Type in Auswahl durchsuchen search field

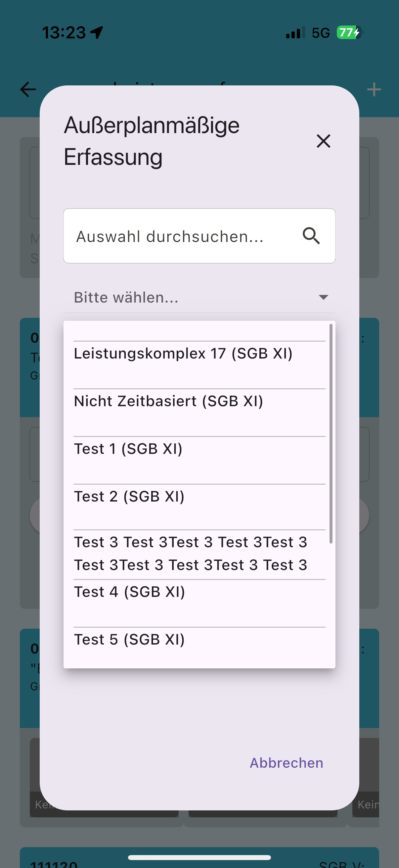click(182, 236)
